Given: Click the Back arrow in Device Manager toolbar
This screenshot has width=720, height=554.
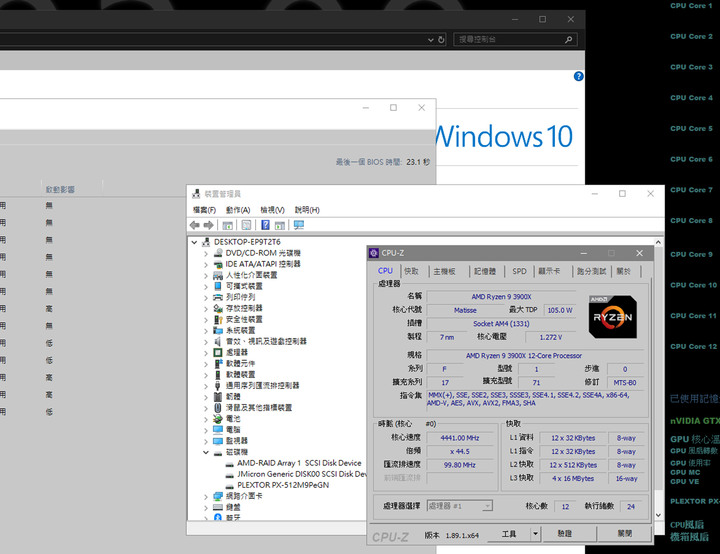Looking at the screenshot, I should point(195,225).
